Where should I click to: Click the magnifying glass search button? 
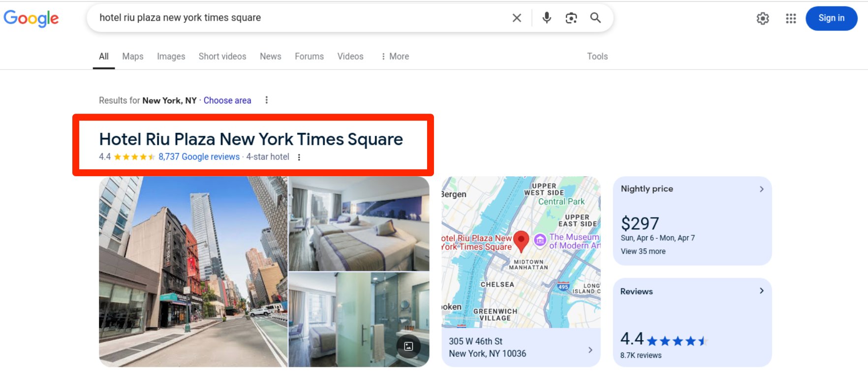coord(595,18)
